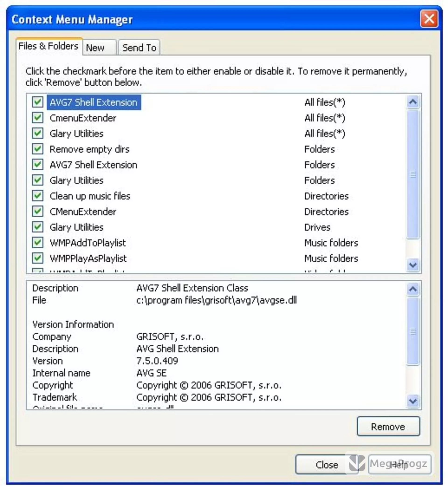Screen dimensions: 448x490
Task: Uncheck Glary Utilities Folders checkbox
Action: [x=38, y=180]
